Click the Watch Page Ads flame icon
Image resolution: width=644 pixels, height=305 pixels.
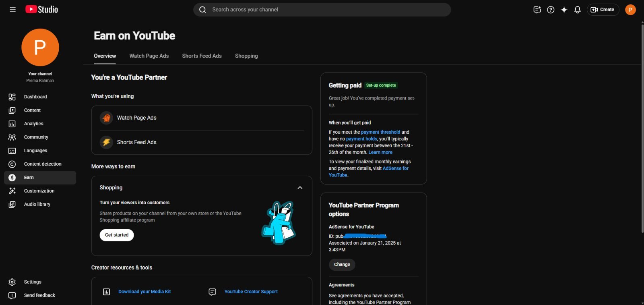(106, 118)
